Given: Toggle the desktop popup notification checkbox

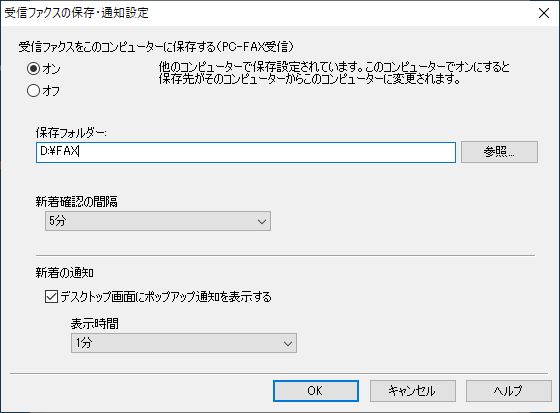Looking at the screenshot, I should pos(51,297).
